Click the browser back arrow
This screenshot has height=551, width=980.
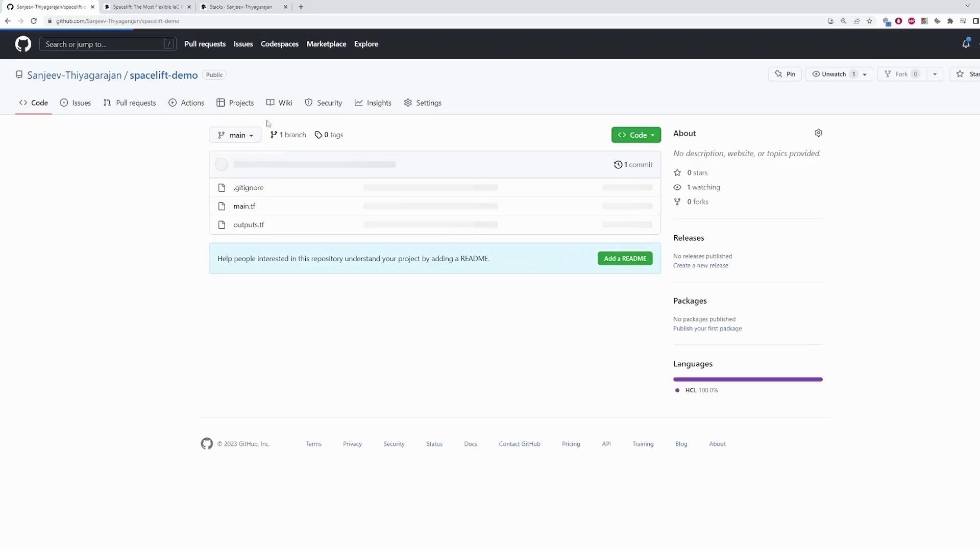coord(8,21)
